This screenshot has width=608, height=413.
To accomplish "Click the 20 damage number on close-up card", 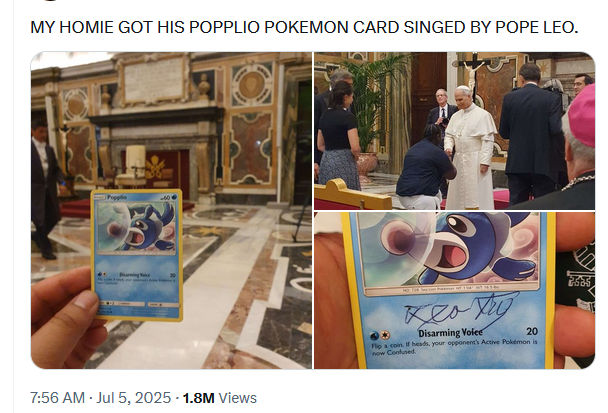I will point(532,331).
